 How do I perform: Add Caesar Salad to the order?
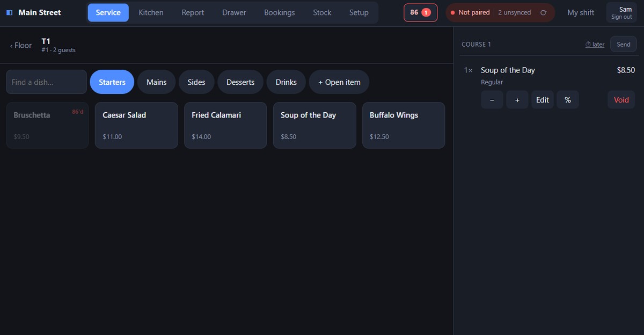[136, 125]
